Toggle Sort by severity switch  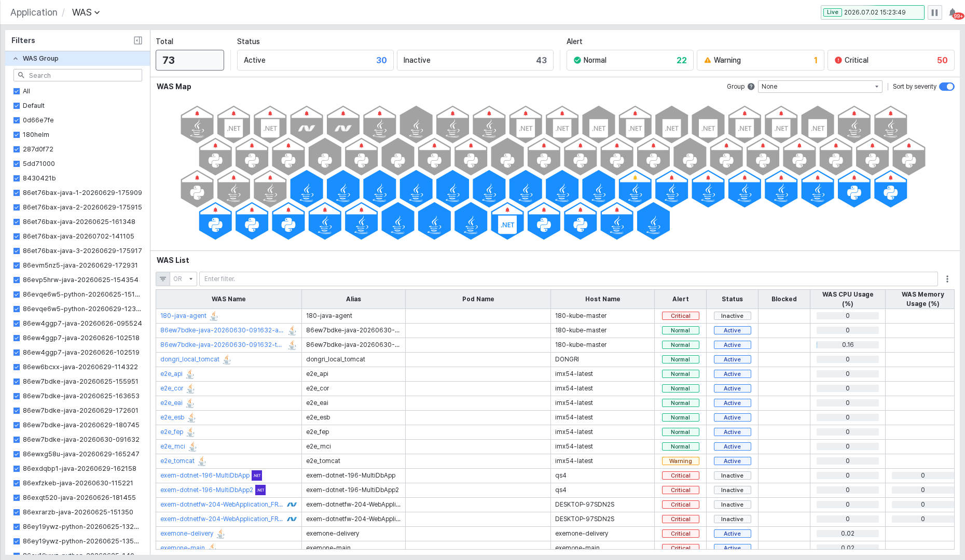click(946, 87)
